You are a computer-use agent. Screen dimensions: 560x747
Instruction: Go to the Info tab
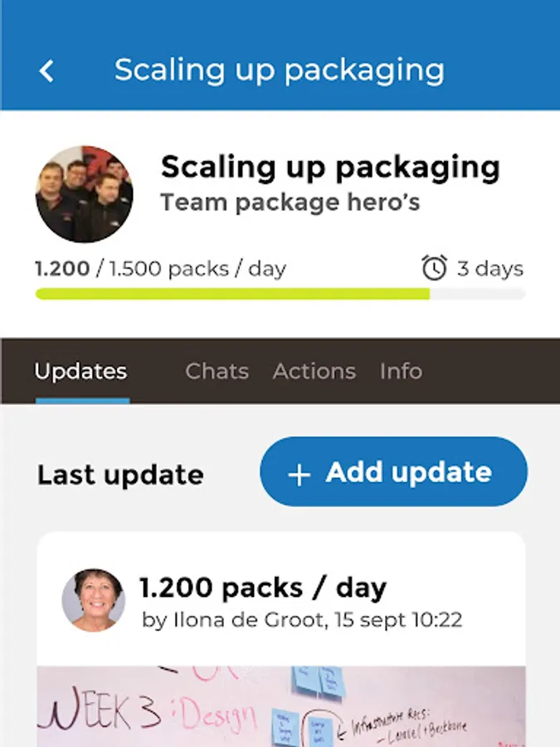tap(401, 371)
